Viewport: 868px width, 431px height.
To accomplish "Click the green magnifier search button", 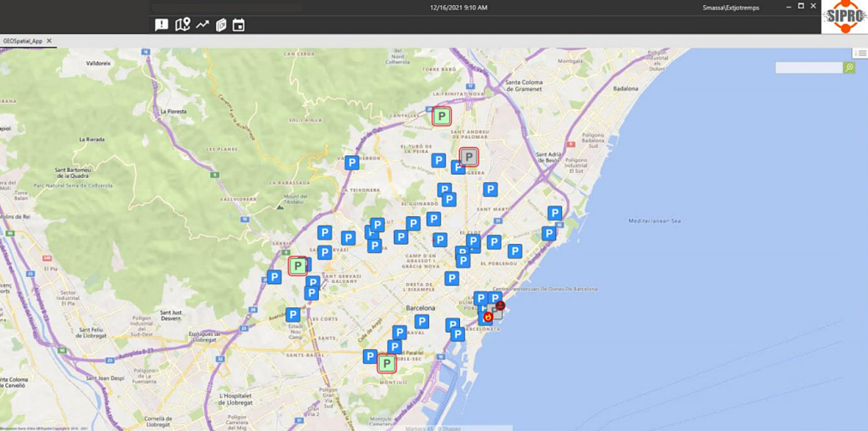I will point(849,68).
